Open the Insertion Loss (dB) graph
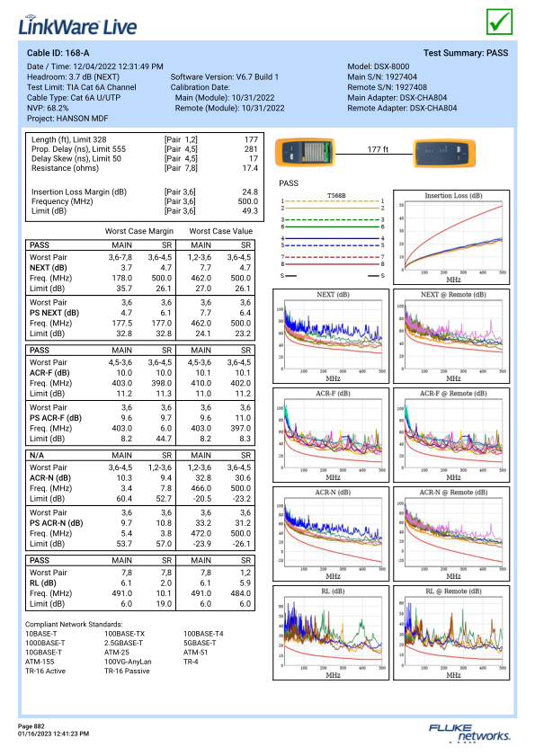Viewport: 535px width, 756px height. (x=451, y=237)
